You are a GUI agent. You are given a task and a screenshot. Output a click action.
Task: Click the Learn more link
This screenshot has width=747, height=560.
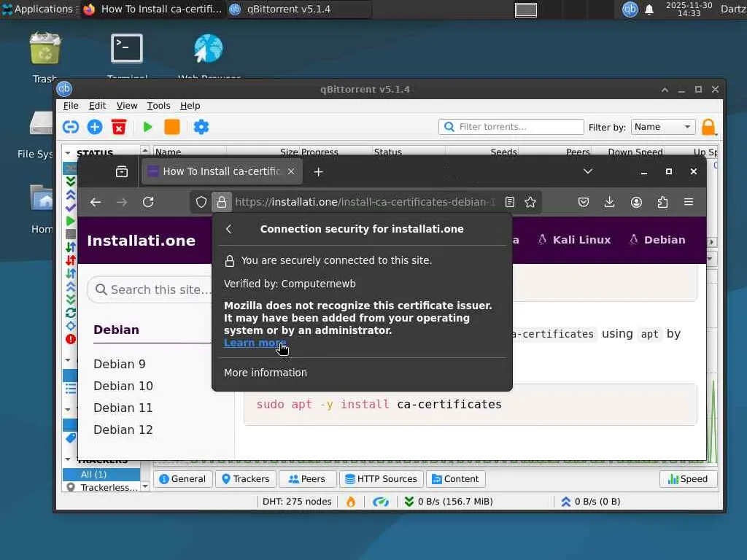255,343
